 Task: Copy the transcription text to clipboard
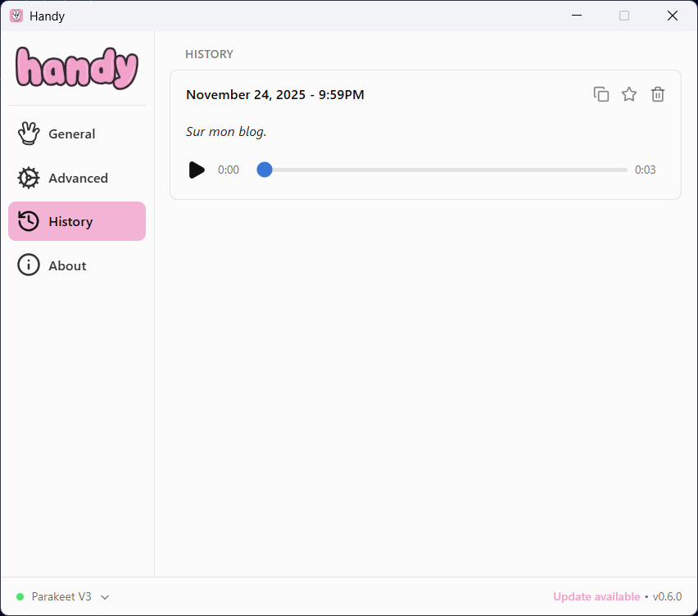tap(601, 94)
